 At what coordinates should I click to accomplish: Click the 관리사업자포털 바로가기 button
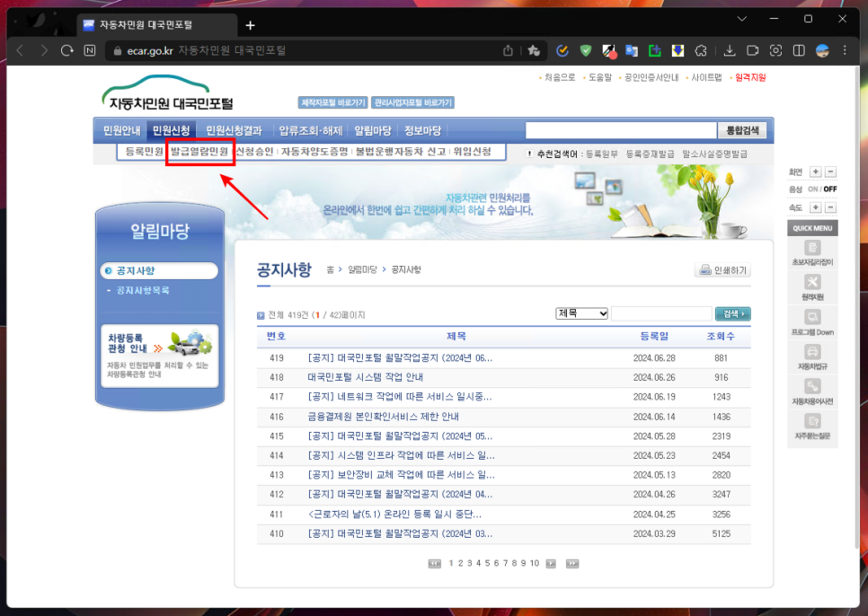[413, 103]
